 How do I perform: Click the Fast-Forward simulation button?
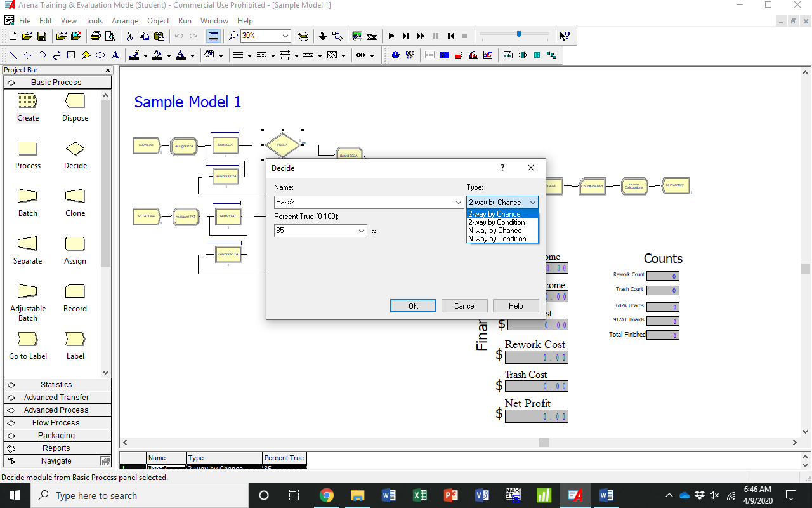[421, 36]
